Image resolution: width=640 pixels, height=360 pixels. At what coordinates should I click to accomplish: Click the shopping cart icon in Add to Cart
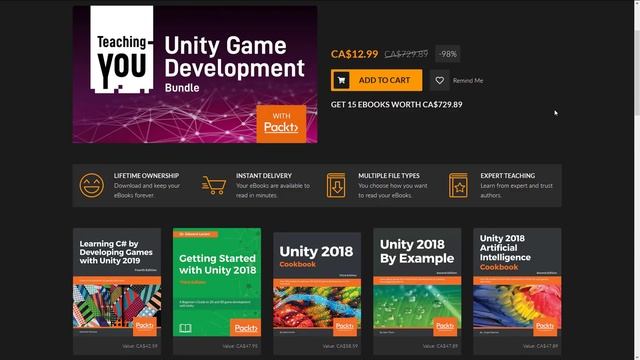(x=342, y=80)
